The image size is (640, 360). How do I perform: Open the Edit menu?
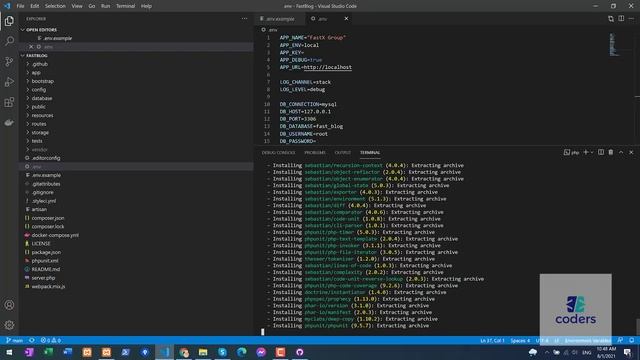click(x=35, y=6)
